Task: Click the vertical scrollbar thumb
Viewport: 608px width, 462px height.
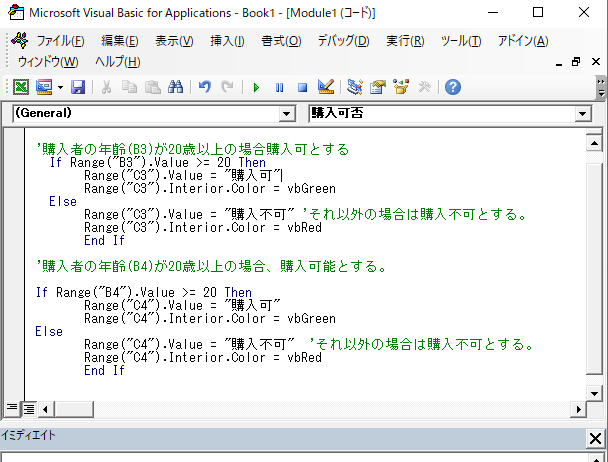Action: coord(594,268)
